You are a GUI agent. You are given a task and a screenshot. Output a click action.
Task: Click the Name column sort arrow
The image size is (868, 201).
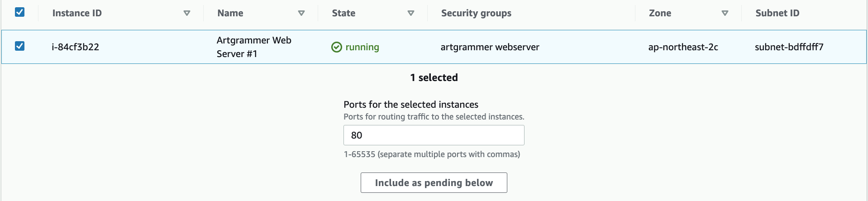tap(301, 13)
